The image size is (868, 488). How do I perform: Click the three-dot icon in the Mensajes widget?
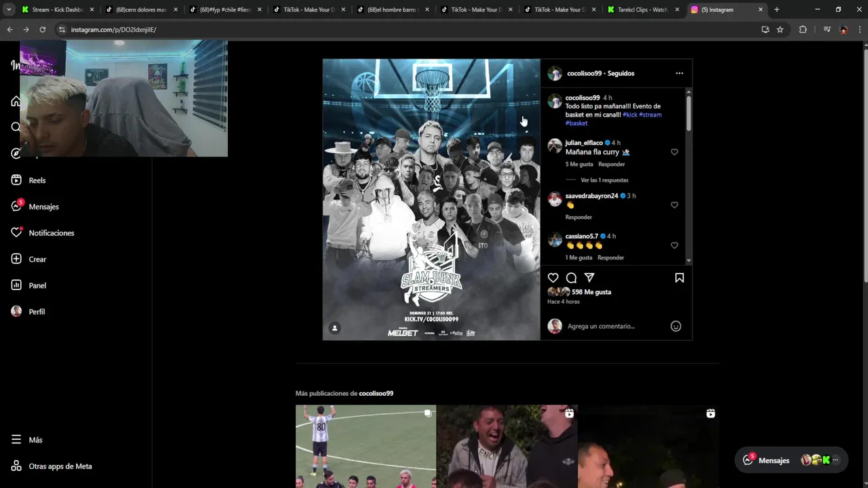point(835,460)
